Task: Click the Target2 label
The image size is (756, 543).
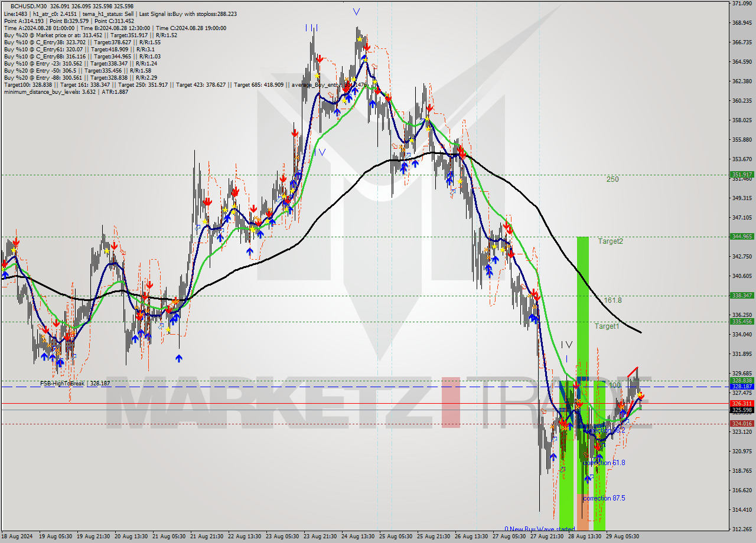Action: tap(610, 241)
